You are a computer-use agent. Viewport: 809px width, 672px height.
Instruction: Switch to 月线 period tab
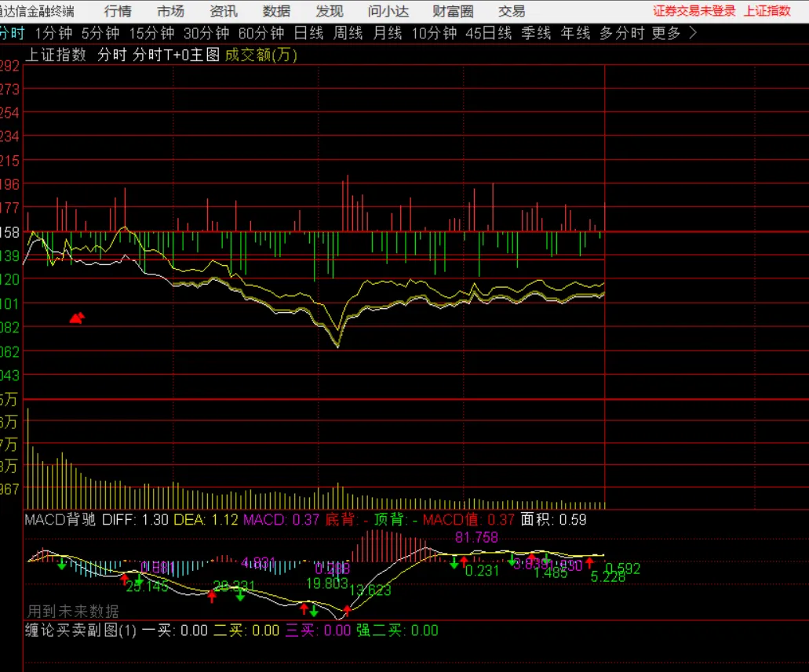tap(387, 34)
